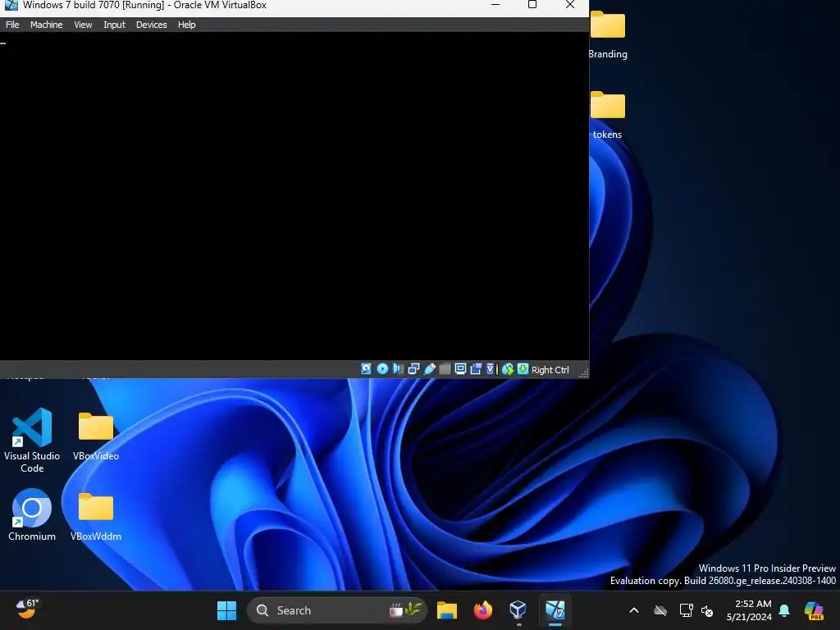This screenshot has width=840, height=630.
Task: Click the network tray icon
Action: (686, 610)
